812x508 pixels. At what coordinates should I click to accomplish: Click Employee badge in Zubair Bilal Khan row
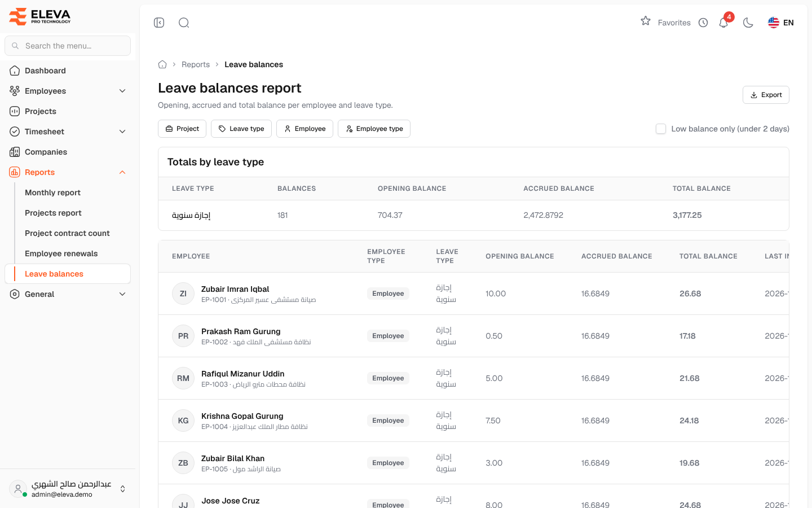[388, 463]
